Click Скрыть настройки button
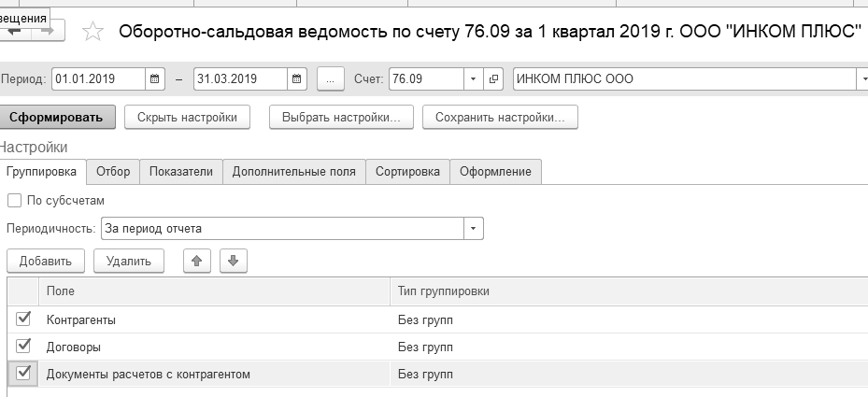 (x=187, y=118)
